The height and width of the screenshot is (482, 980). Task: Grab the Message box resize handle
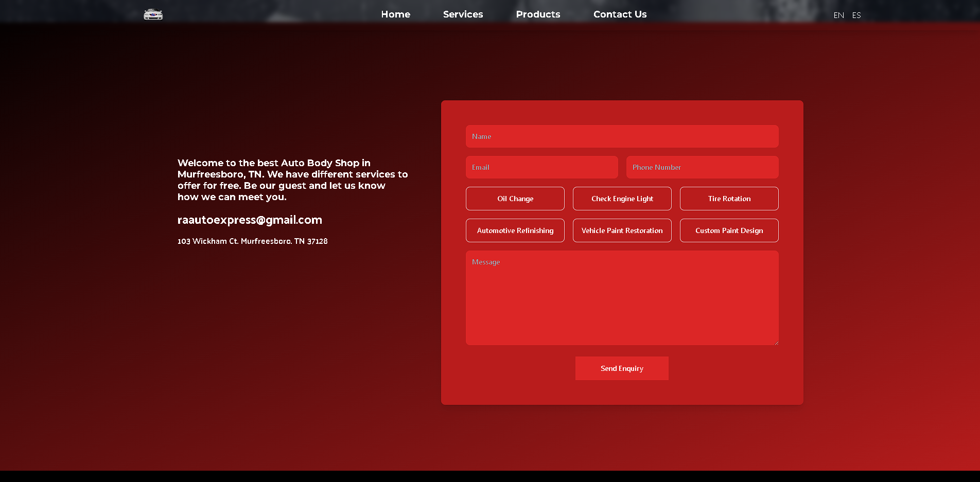tap(776, 342)
